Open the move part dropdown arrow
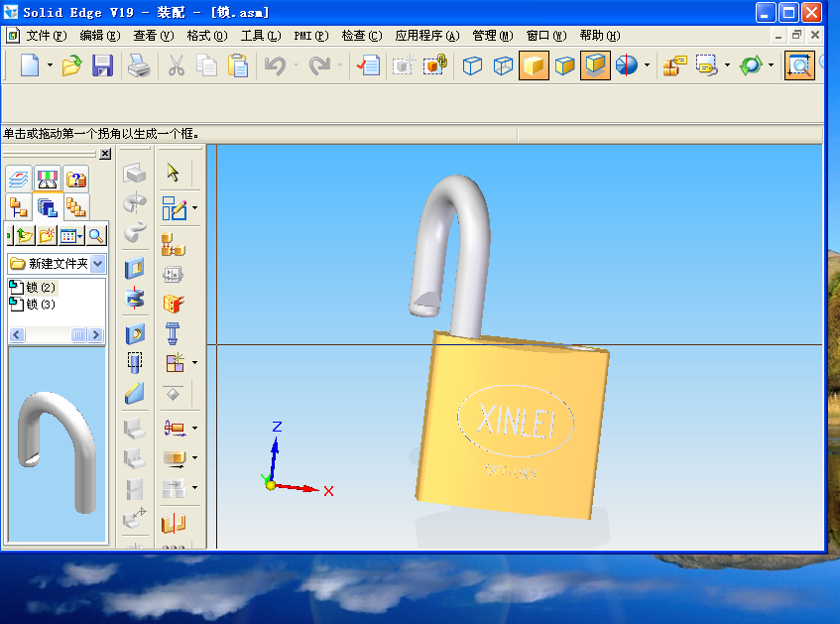840x624 pixels. click(x=194, y=428)
